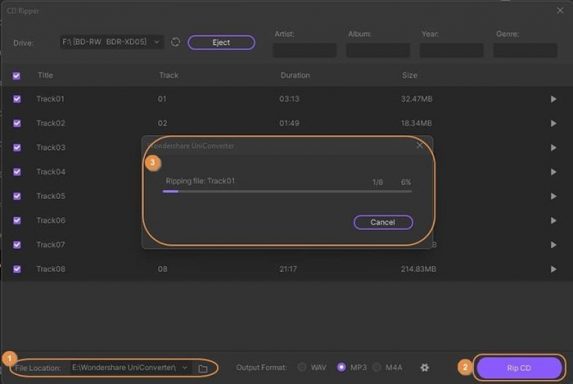The image size is (573, 384).
Task: Click the 03:13 duration value
Action: [289, 99]
